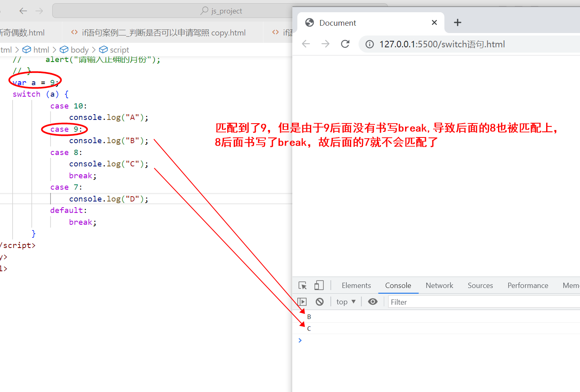Select the inspect element cursor tool
Screen dimensions: 580x392
[x=302, y=285]
